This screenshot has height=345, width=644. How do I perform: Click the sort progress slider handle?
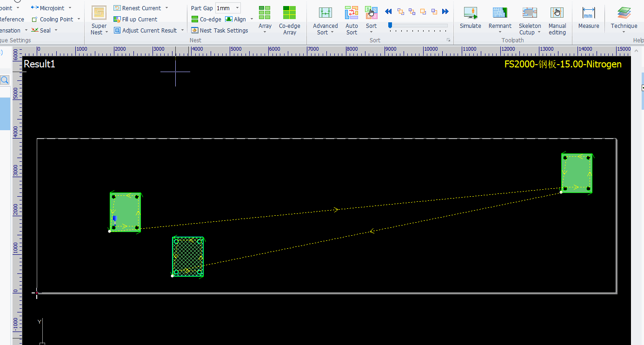[390, 25]
